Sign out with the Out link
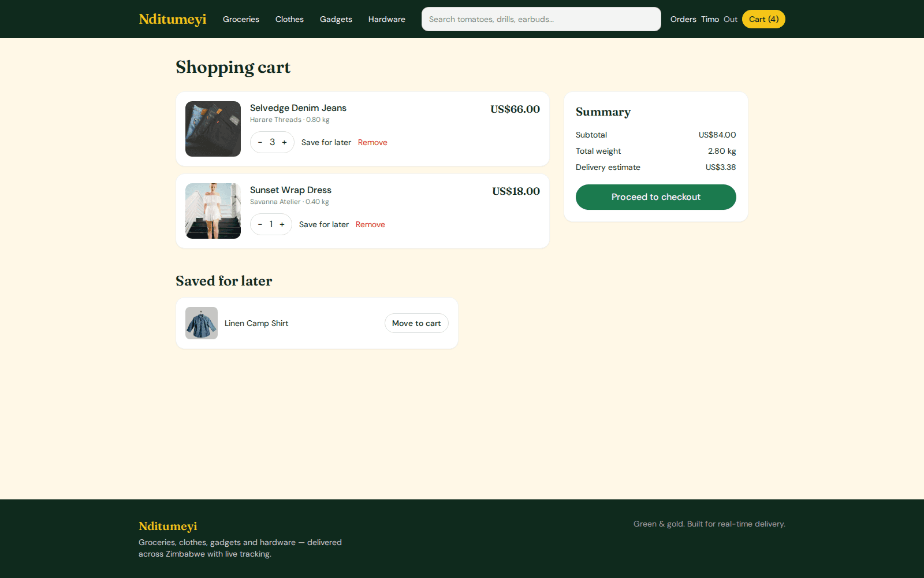Viewport: 924px width, 578px height. tap(731, 19)
